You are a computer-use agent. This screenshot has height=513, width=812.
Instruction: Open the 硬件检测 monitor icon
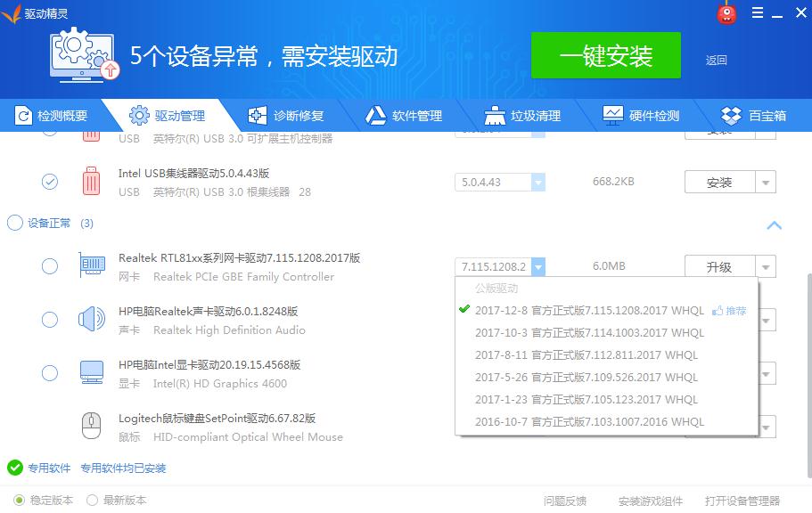coord(611,115)
